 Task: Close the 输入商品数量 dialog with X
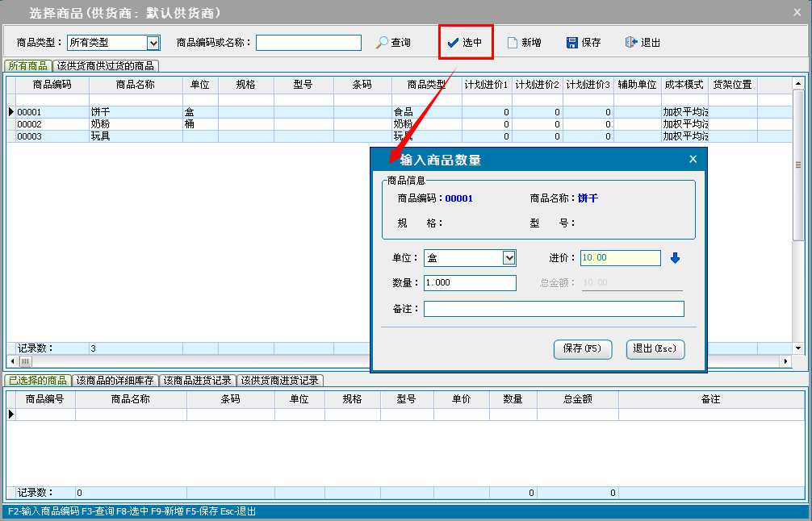coord(693,160)
